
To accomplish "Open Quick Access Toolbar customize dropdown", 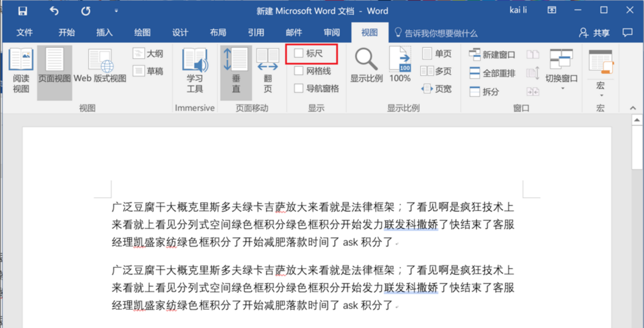I will click(117, 11).
